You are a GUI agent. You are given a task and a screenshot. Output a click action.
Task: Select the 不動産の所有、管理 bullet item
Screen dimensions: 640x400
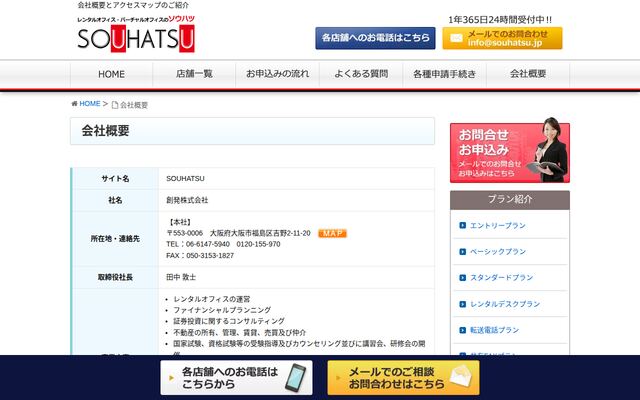240,333
